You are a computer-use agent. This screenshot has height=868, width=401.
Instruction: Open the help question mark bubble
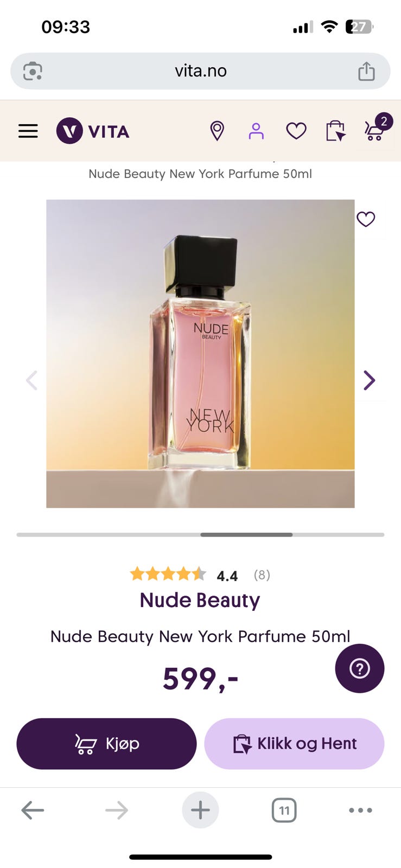click(x=360, y=668)
